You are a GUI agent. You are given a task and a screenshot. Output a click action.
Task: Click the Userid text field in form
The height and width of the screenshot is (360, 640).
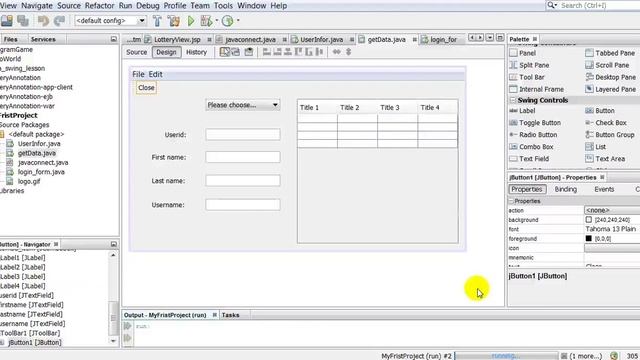[243, 135]
